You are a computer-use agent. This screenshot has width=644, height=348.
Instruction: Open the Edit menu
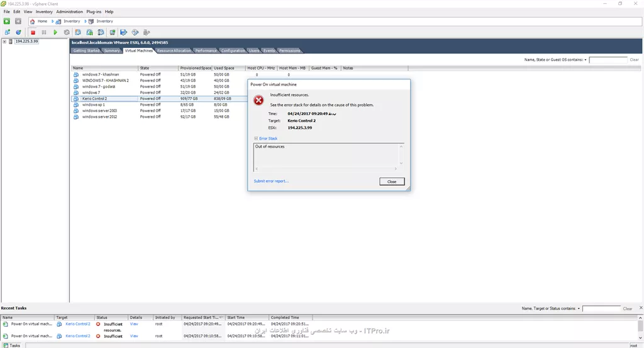coord(16,12)
